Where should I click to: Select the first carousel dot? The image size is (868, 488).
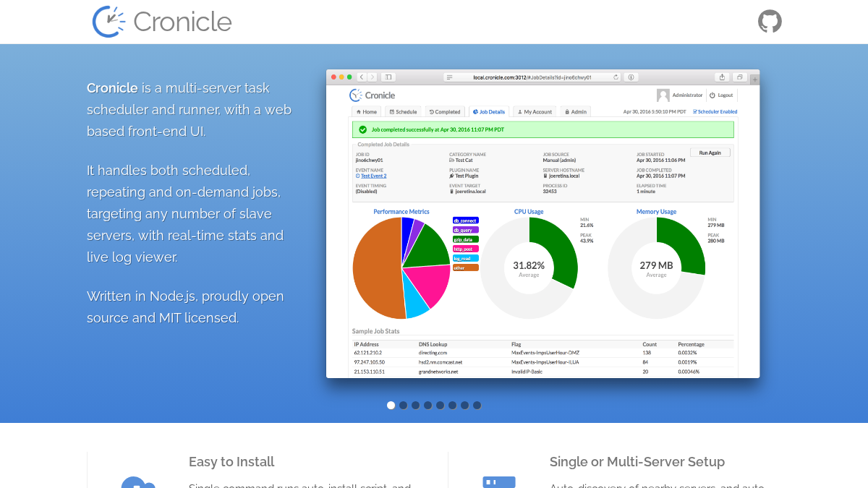coord(391,405)
